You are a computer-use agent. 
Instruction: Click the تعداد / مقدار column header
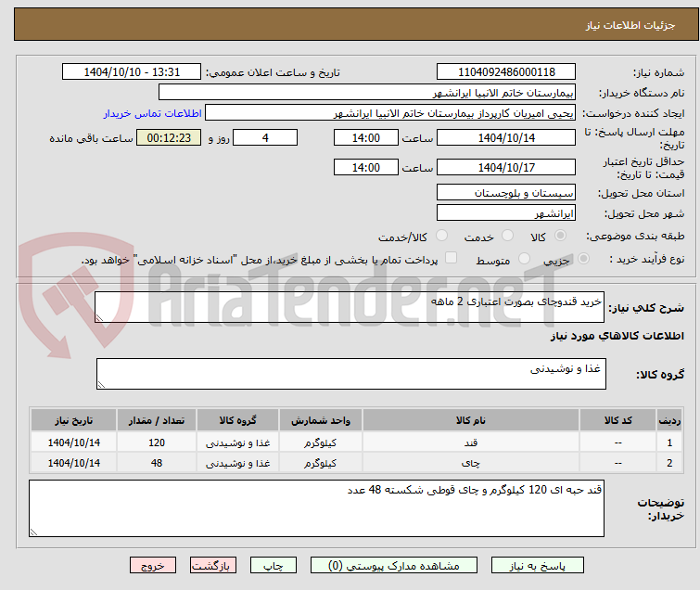coord(157,420)
